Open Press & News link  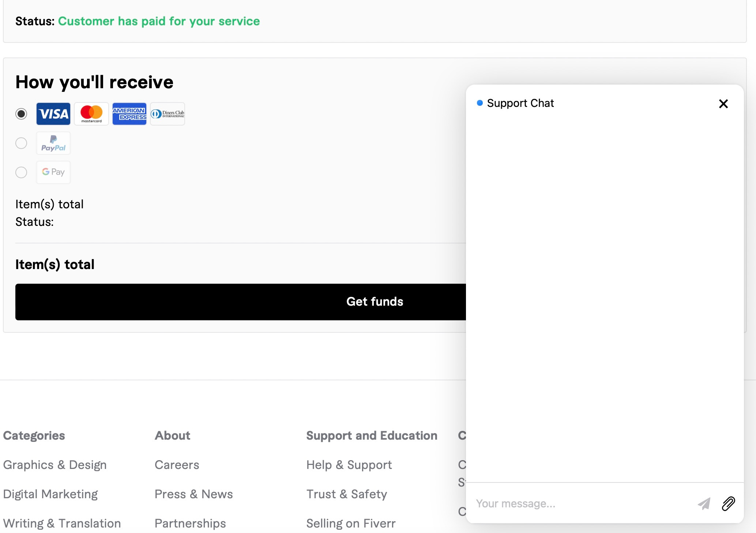coord(193,494)
